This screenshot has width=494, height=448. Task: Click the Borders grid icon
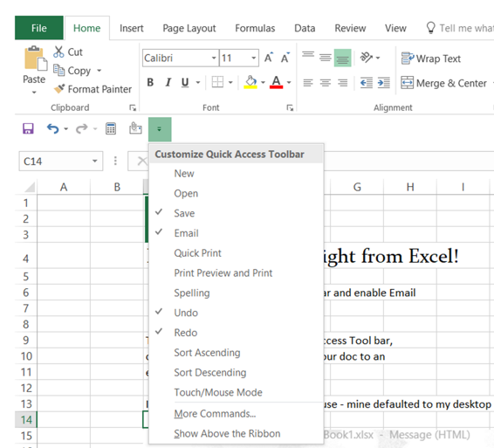coord(217,82)
